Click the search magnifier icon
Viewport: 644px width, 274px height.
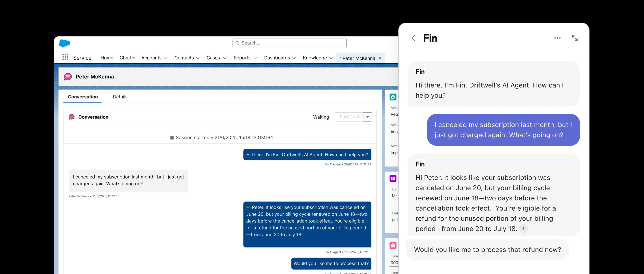(237, 43)
